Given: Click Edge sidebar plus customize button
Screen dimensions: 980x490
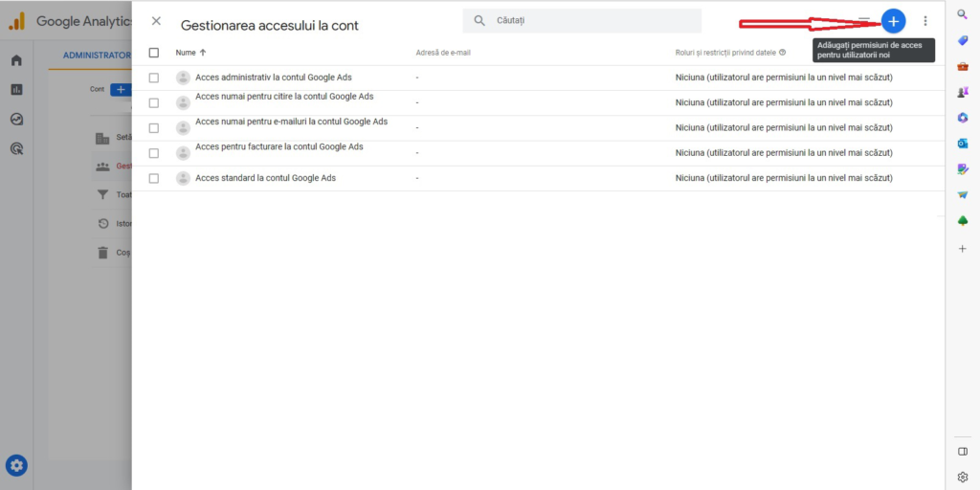Looking at the screenshot, I should coord(963,248).
